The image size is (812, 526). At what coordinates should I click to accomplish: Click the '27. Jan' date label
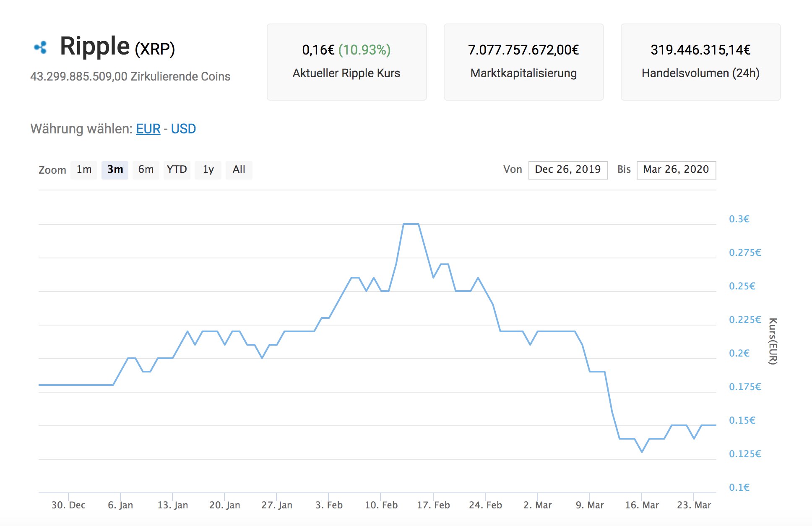pyautogui.click(x=277, y=505)
